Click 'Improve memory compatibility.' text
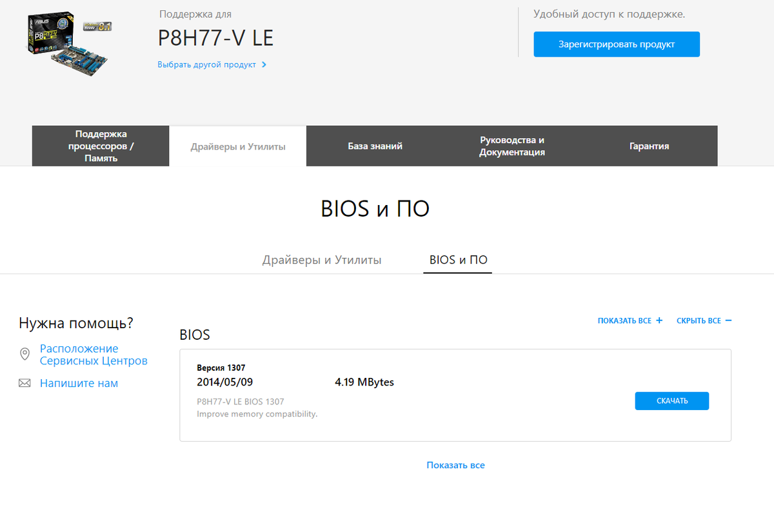 pyautogui.click(x=257, y=414)
